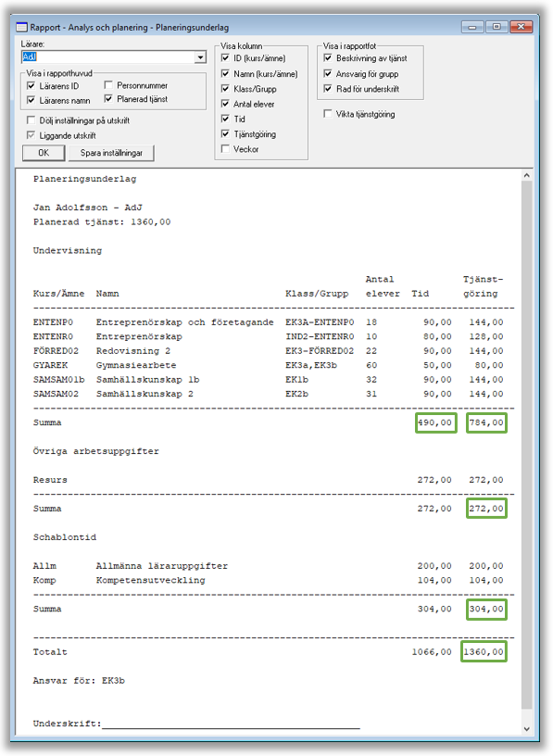Click the IND2-ENTENR0 group cell
The image size is (553, 756).
(320, 336)
